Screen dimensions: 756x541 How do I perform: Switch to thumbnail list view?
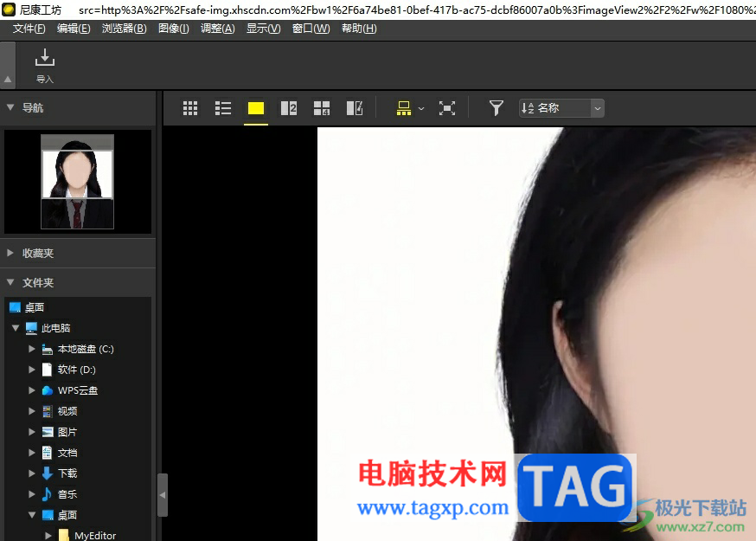coord(223,108)
